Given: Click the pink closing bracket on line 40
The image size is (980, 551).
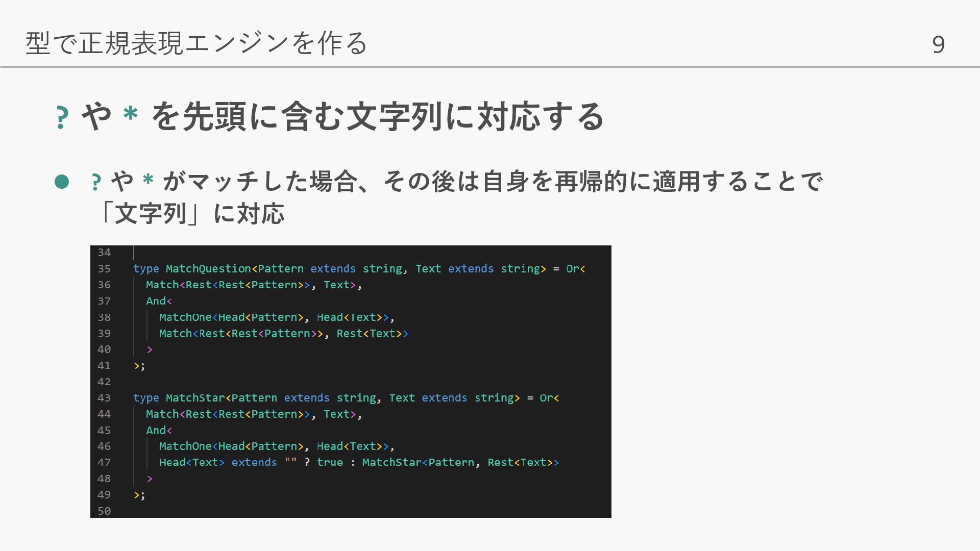Looking at the screenshot, I should pyautogui.click(x=150, y=349).
